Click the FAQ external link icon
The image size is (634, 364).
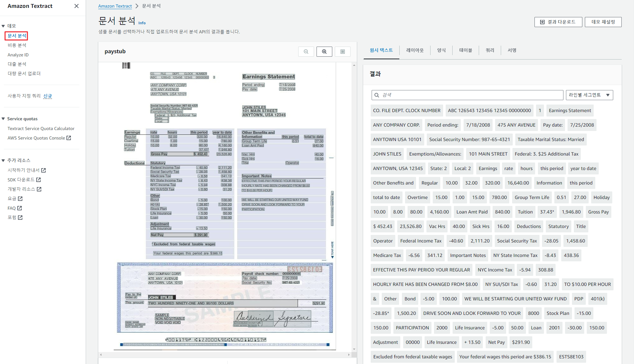(20, 208)
